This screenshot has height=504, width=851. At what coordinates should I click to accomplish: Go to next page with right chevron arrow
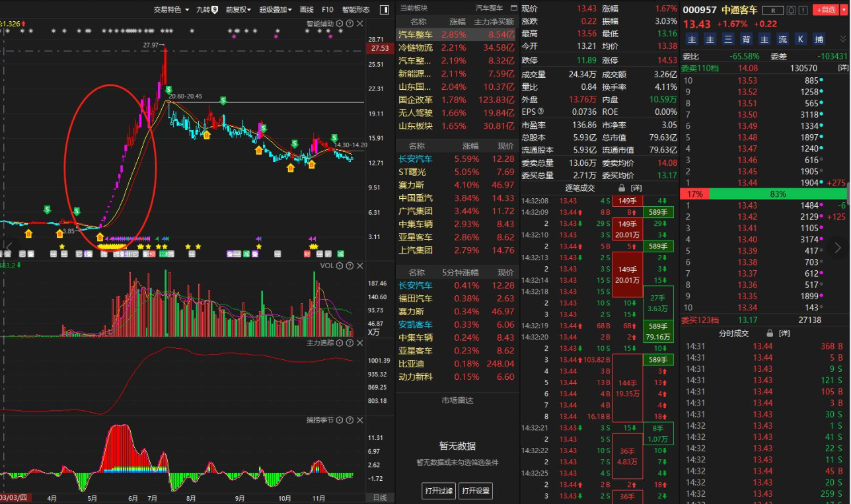pyautogui.click(x=838, y=248)
